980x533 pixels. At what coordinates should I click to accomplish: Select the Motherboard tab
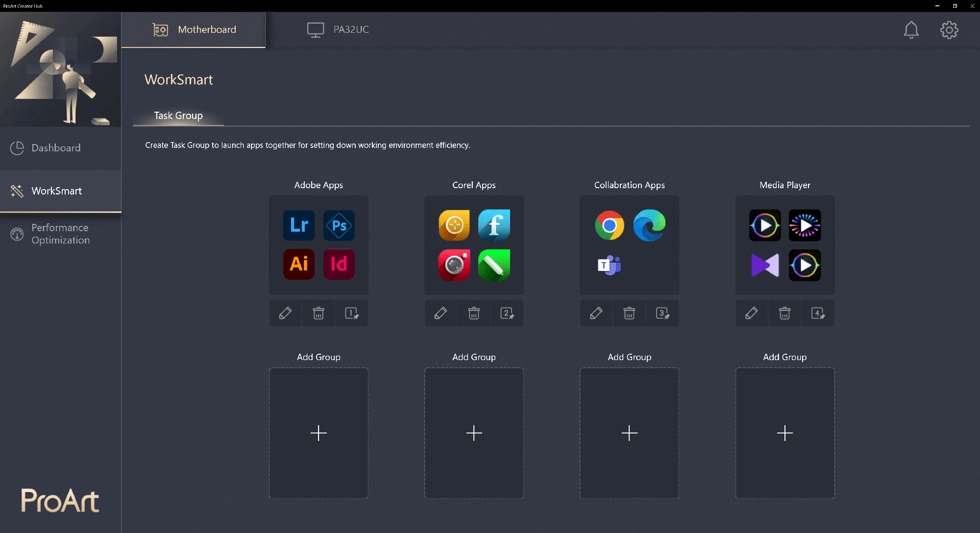click(194, 30)
